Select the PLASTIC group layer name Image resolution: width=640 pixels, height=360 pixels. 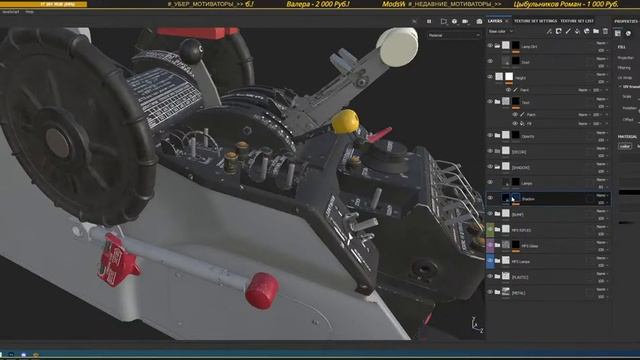click(520, 278)
